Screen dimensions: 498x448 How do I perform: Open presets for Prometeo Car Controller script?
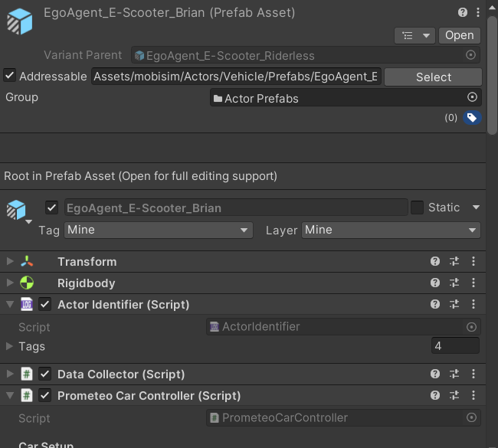(454, 395)
